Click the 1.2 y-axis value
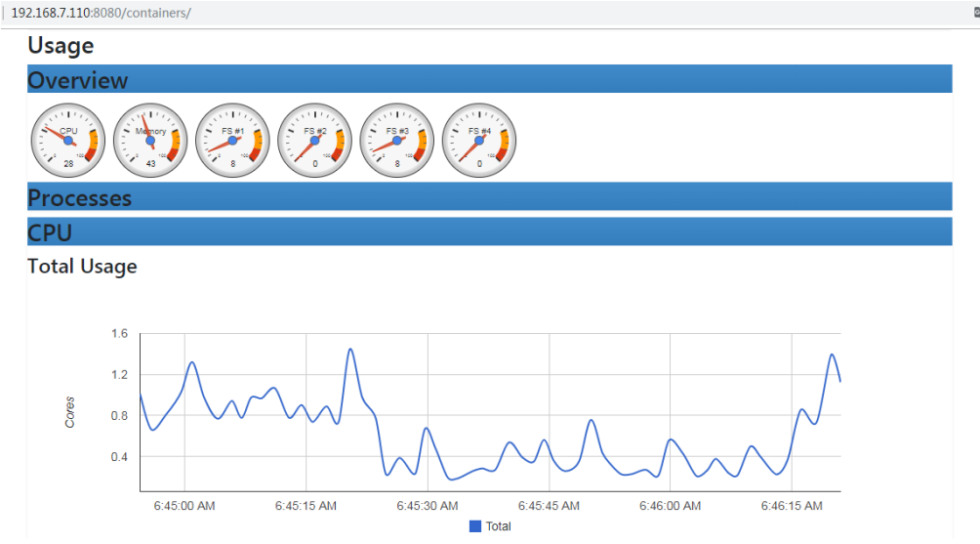This screenshot has width=980, height=544. (119, 375)
